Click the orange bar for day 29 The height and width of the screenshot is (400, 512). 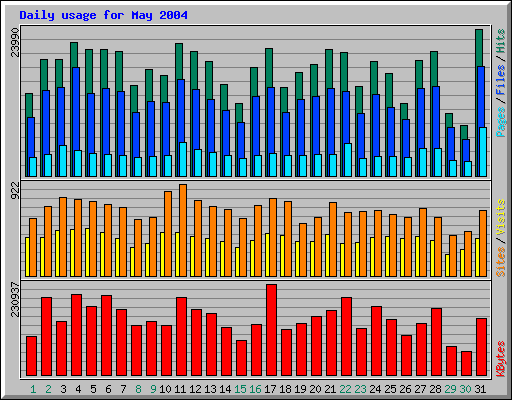pos(453,256)
